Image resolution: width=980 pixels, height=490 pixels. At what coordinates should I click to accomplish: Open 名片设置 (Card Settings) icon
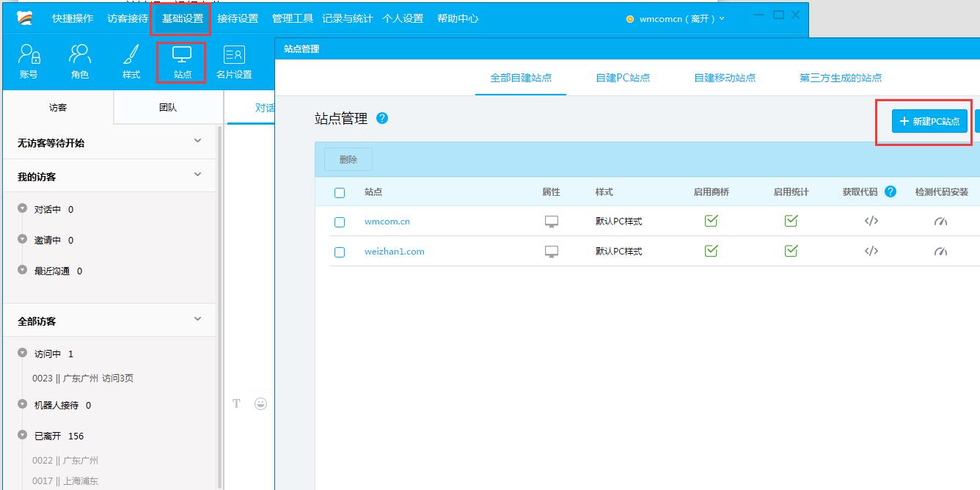pyautogui.click(x=233, y=60)
